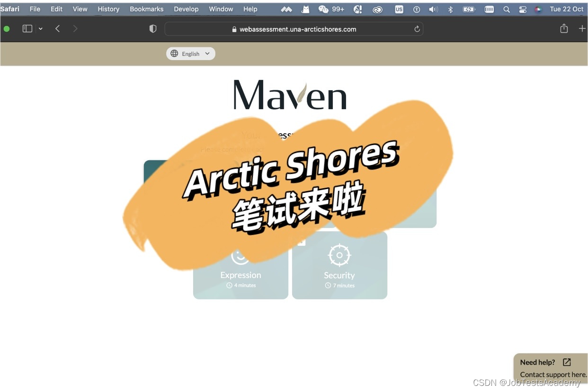
Task: Activate Siri from menu bar
Action: (538, 9)
